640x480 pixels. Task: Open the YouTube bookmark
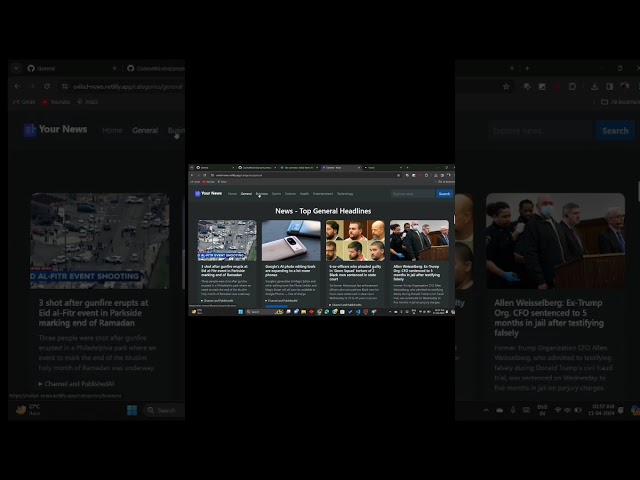209,182
